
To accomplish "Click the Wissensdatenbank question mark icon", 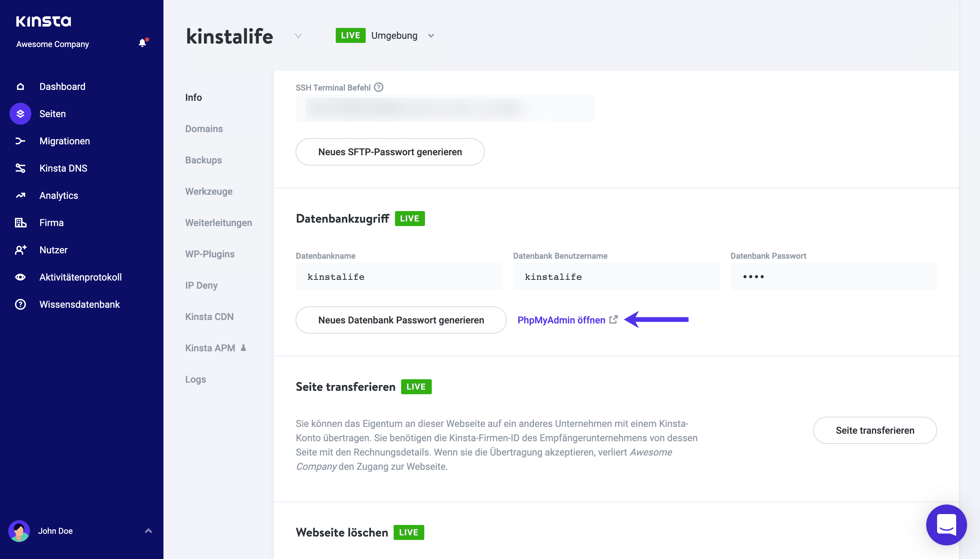I will [x=20, y=304].
